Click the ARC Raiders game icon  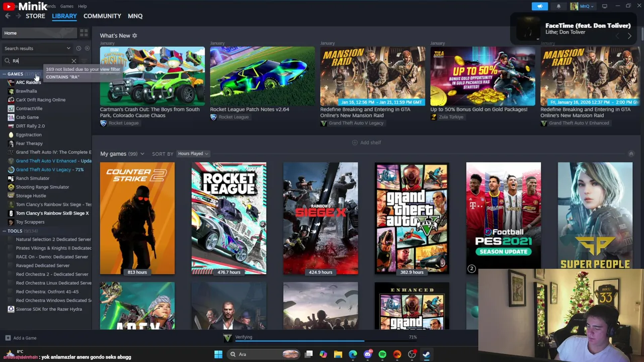11,82
